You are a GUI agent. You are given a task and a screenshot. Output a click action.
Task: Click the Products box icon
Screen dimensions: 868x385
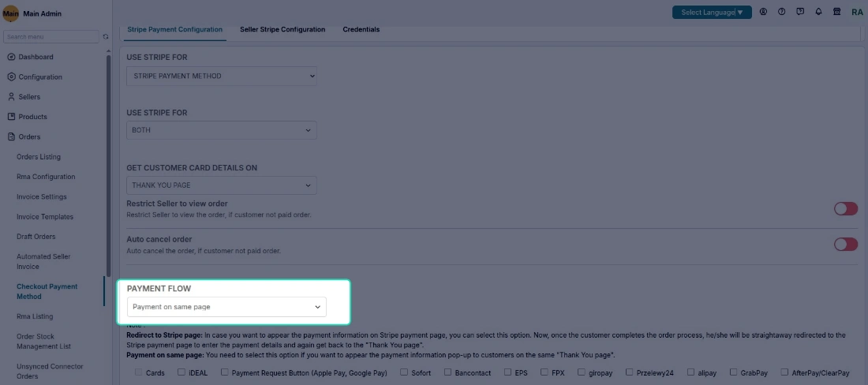(11, 117)
